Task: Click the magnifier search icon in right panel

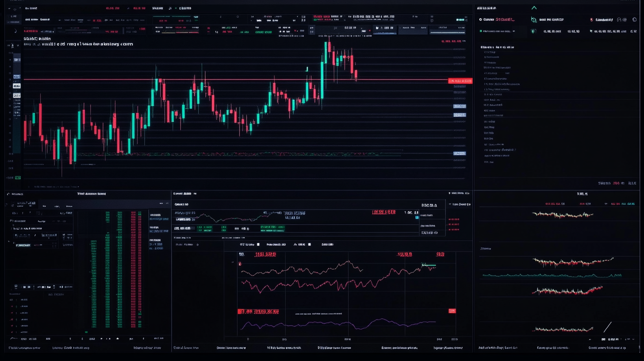Action: (x=533, y=19)
